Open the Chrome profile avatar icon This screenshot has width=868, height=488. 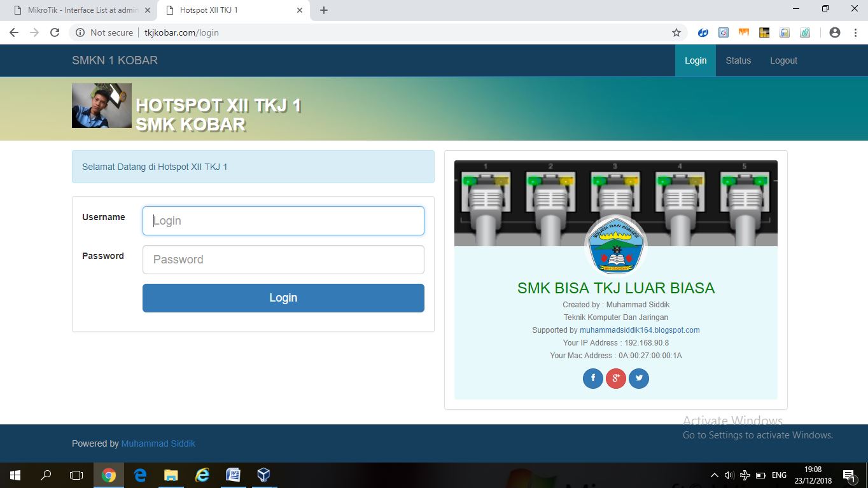834,32
